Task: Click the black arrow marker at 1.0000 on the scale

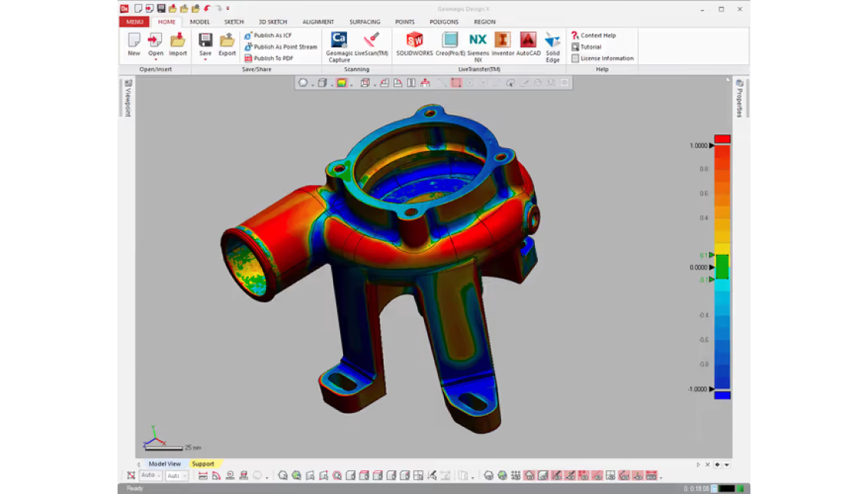Action: (x=712, y=146)
